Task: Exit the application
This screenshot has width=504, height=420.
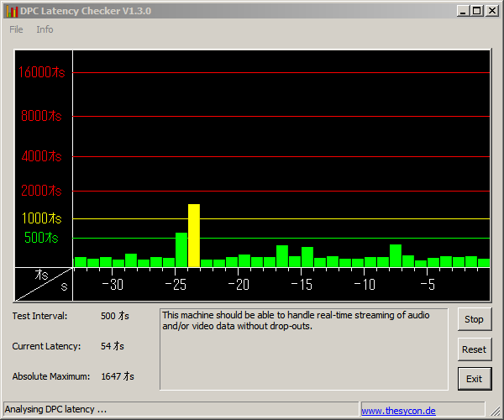Action: coord(475,379)
